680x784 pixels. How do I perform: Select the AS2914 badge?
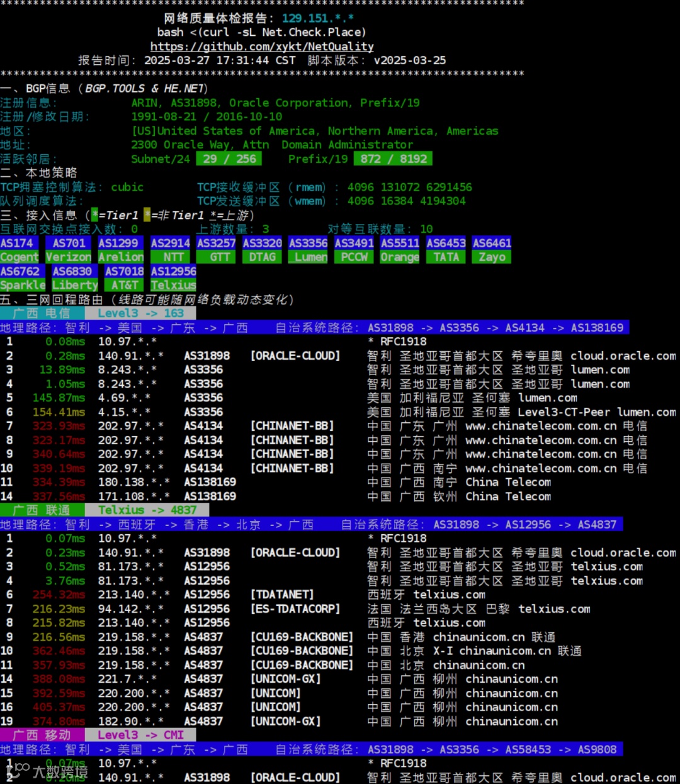coord(170,243)
